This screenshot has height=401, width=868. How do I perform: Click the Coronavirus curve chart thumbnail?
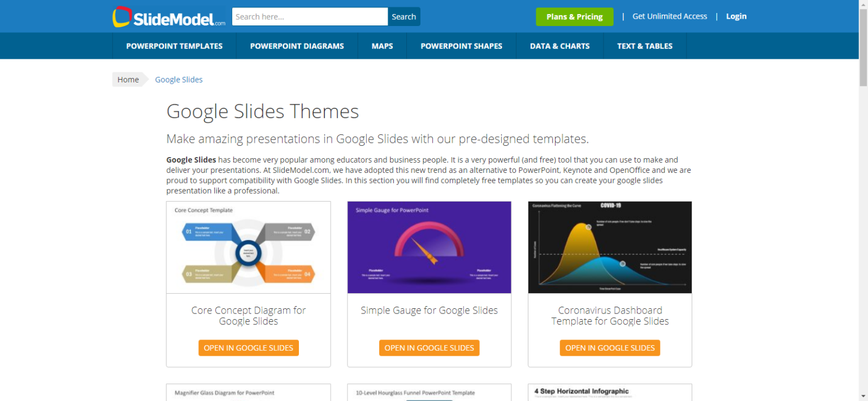[610, 247]
